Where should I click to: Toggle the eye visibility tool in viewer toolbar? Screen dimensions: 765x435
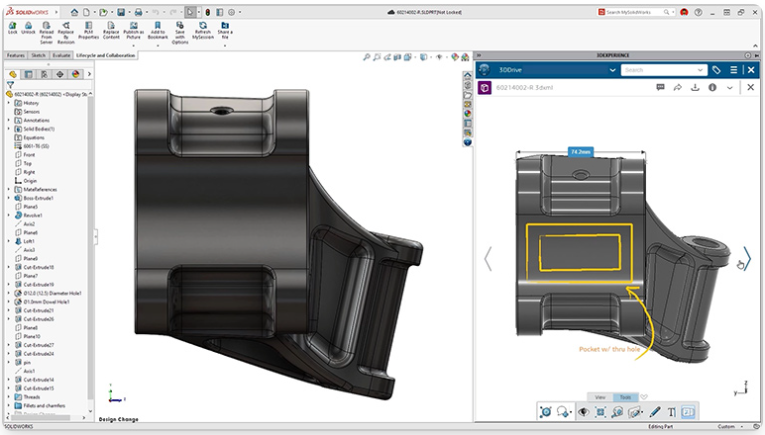pos(584,412)
